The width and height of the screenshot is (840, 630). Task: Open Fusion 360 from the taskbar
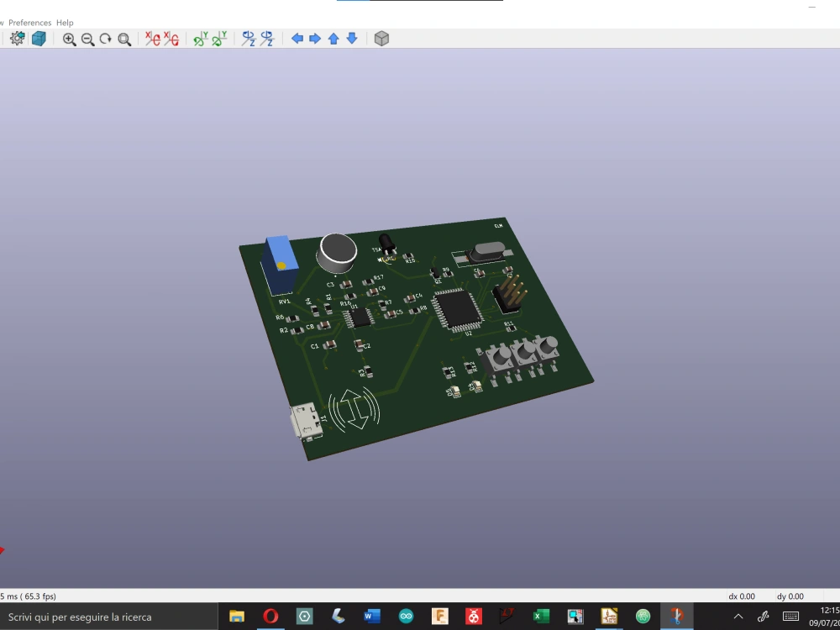[440, 617]
